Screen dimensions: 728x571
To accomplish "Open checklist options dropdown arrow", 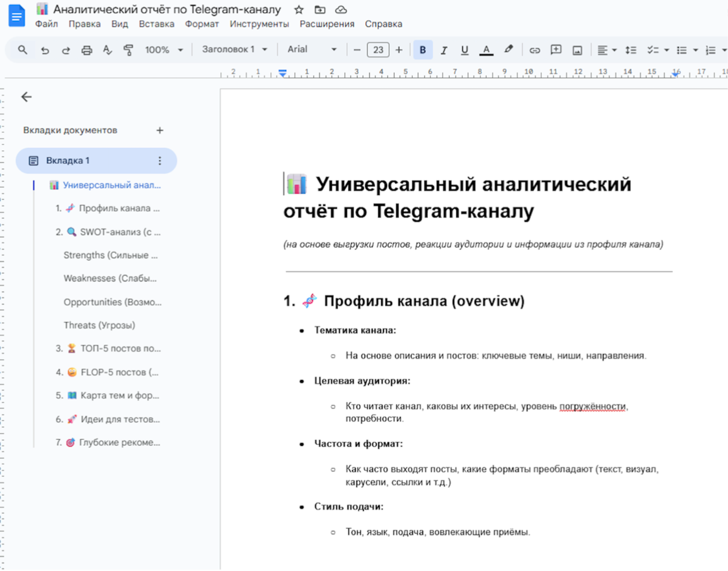I will (666, 50).
